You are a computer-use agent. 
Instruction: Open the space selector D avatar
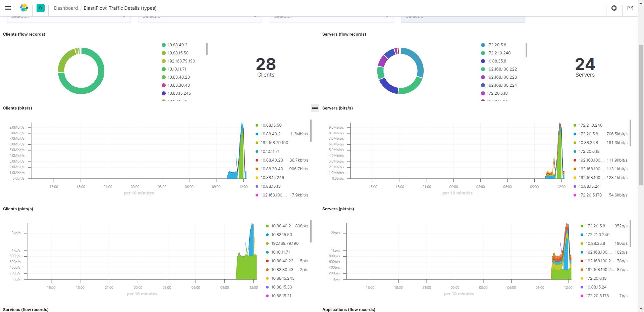[x=41, y=8]
